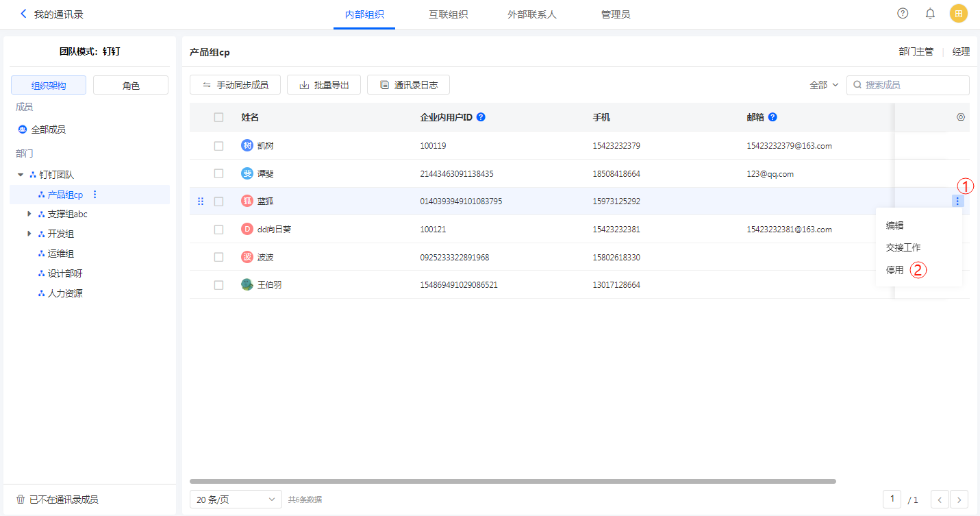Screen dimensions: 980x516
Task: Open the 全部 filter dropdown
Action: [x=824, y=85]
